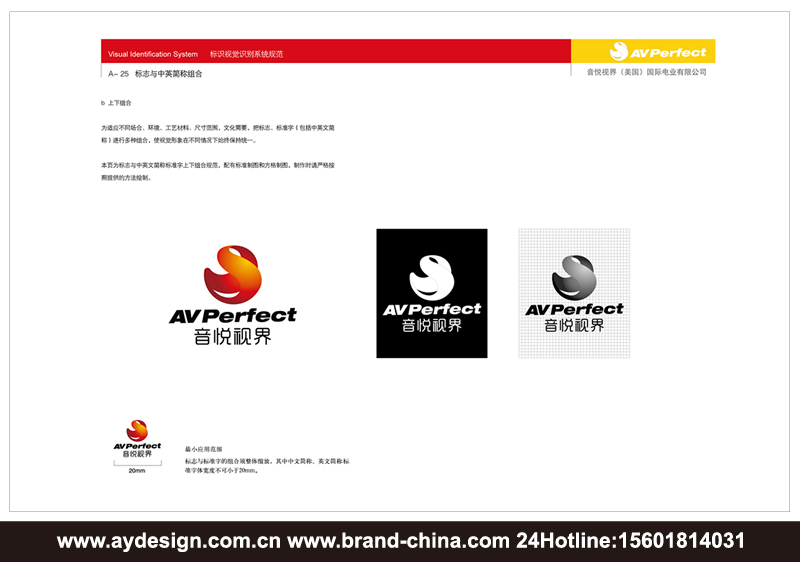Select the 'b 上下组合' subheading
800x562 pixels.
tap(116, 103)
